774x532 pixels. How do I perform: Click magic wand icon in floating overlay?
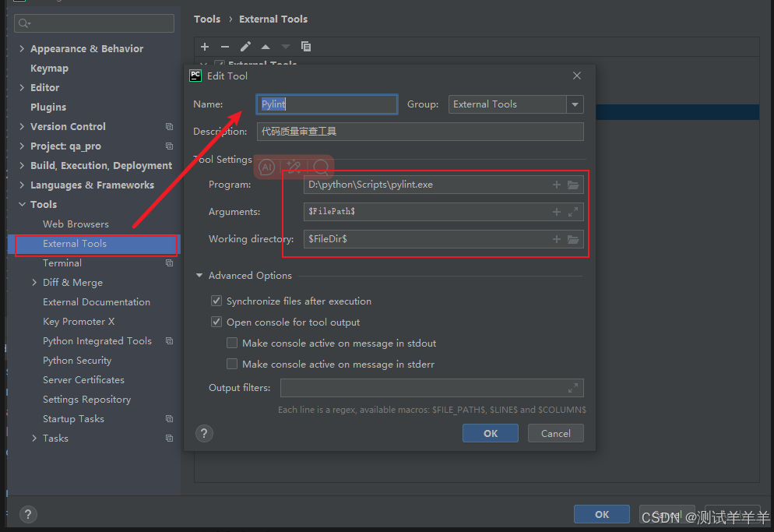[294, 167]
